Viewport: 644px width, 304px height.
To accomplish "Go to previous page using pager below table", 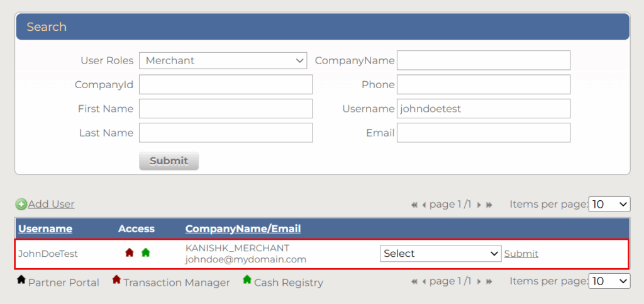I will [424, 281].
